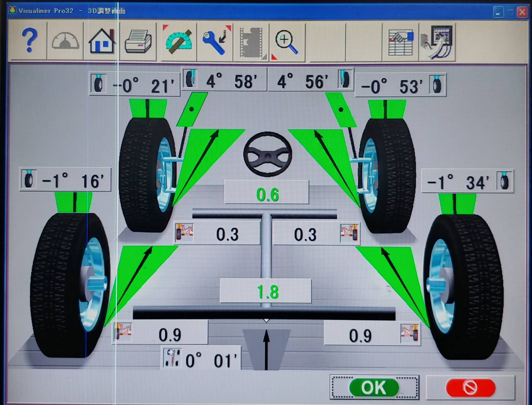Click the front total toe value 0.6

pos(267,193)
